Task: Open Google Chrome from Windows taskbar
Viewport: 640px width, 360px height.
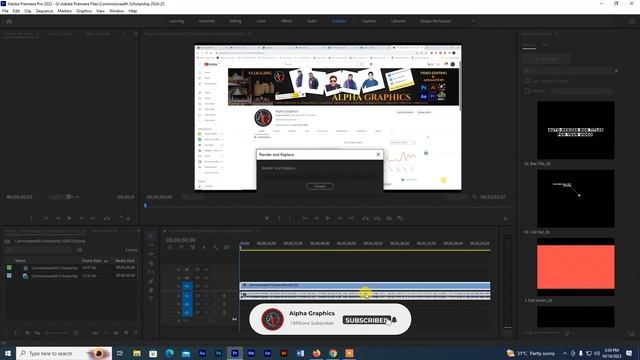Action: tap(333, 353)
